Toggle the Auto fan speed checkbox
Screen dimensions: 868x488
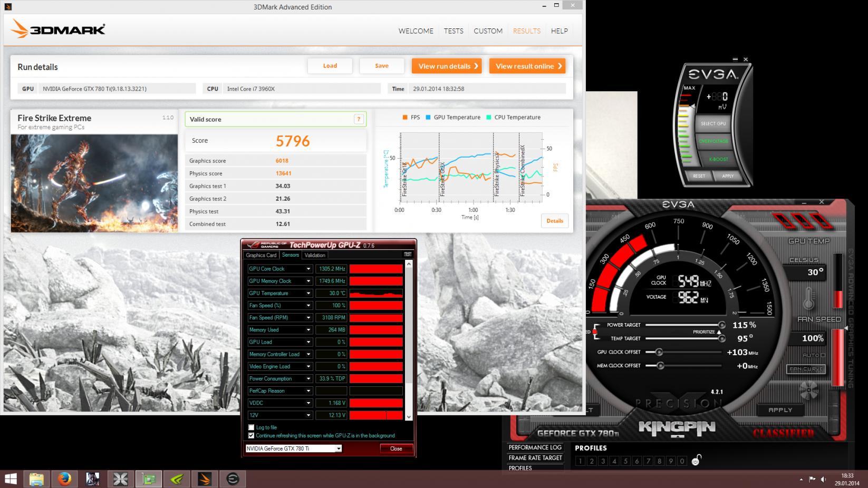tap(823, 355)
